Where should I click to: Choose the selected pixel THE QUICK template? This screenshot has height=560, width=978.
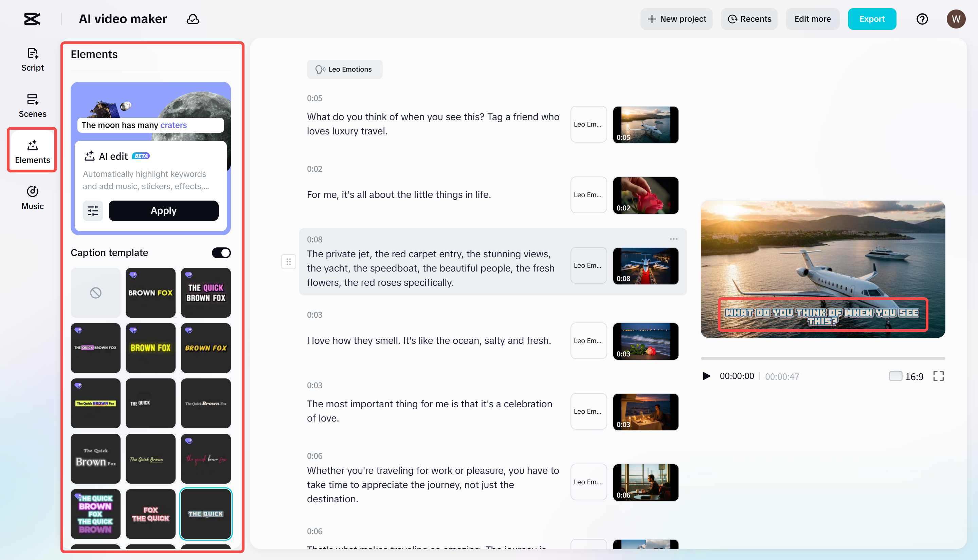(206, 514)
